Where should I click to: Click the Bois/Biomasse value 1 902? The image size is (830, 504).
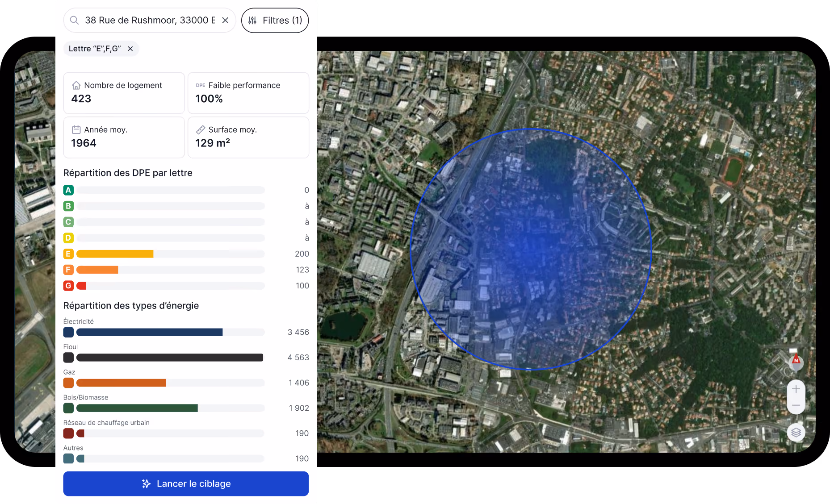(299, 408)
